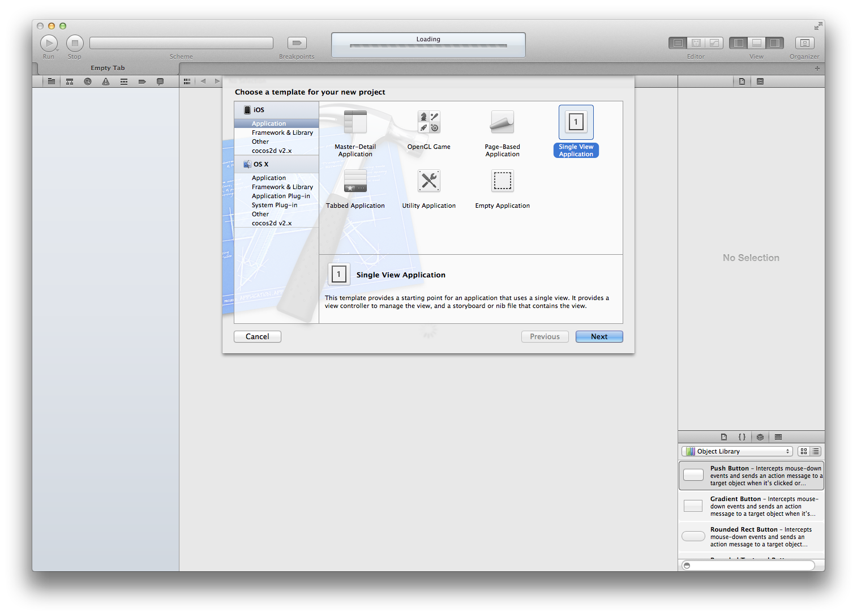Image resolution: width=857 pixels, height=616 pixels.
Task: Show the Object library cube icon
Action: [x=760, y=437]
